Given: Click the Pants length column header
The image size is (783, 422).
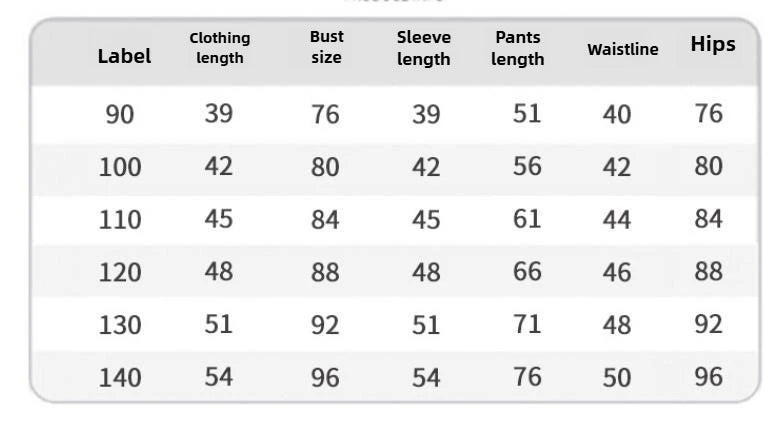Looking at the screenshot, I should pyautogui.click(x=518, y=48).
